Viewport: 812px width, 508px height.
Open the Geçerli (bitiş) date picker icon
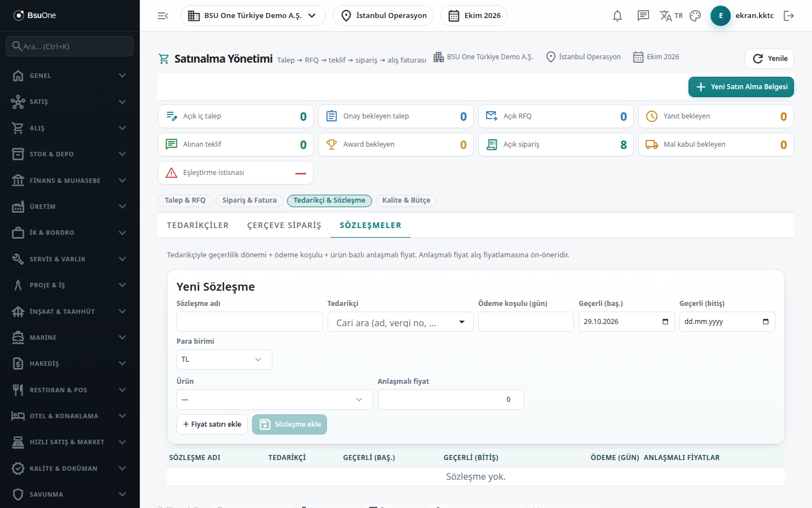766,322
